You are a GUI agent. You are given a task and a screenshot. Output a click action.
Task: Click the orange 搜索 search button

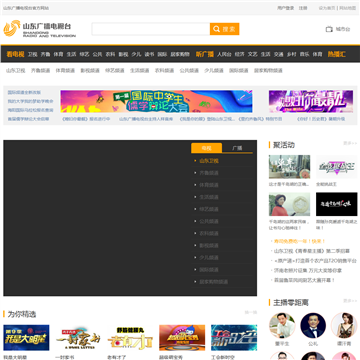224,29
